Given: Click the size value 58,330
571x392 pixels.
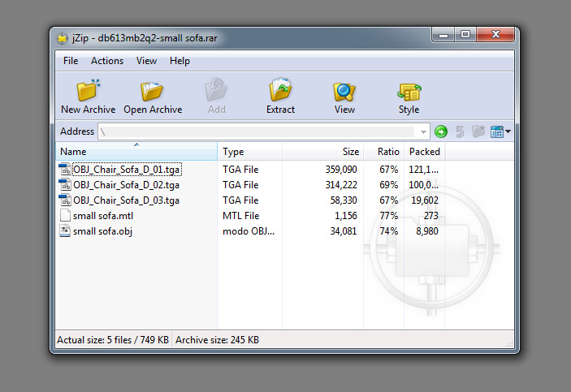Looking at the screenshot, I should pyautogui.click(x=344, y=200).
